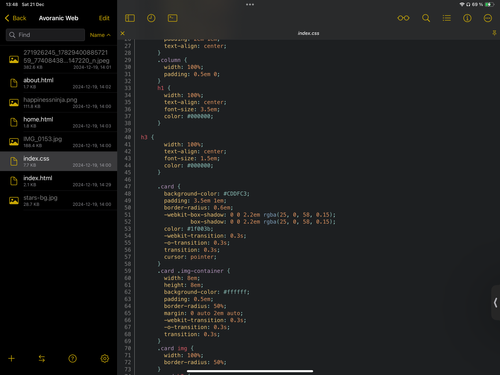This screenshot has height=375, width=500.
Task: Open IMG_0153.jpg image
Action: click(x=58, y=142)
